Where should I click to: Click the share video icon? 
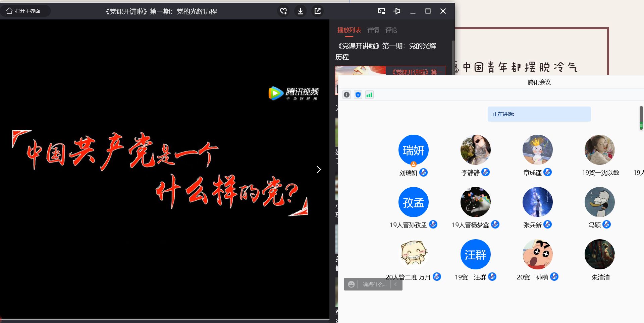[x=317, y=11]
